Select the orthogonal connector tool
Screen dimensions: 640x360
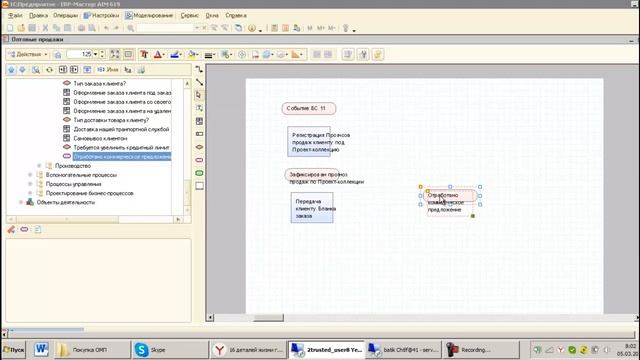[199, 69]
